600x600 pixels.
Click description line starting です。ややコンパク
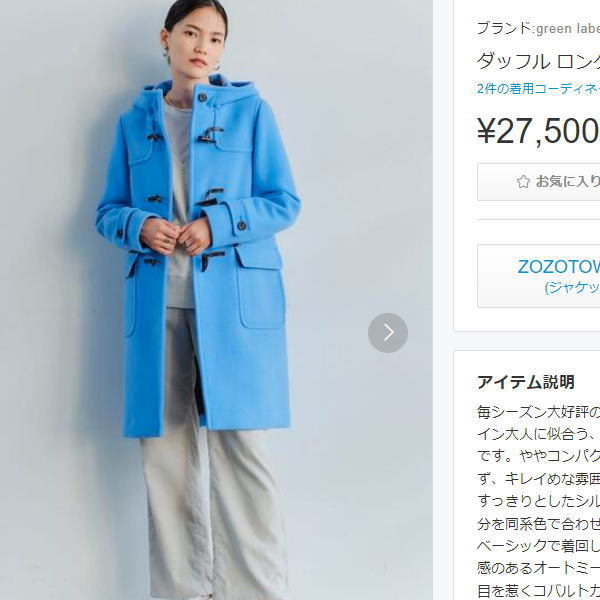(x=538, y=456)
